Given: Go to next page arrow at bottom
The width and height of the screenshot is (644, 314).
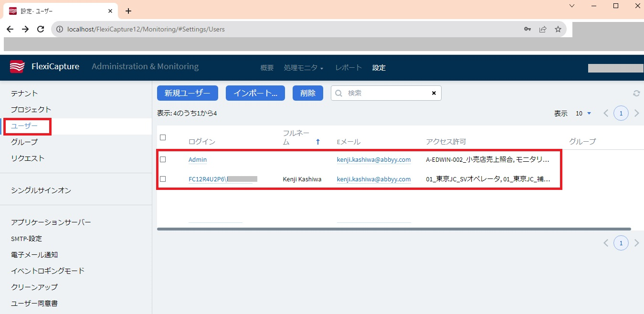Looking at the screenshot, I should pos(636,243).
